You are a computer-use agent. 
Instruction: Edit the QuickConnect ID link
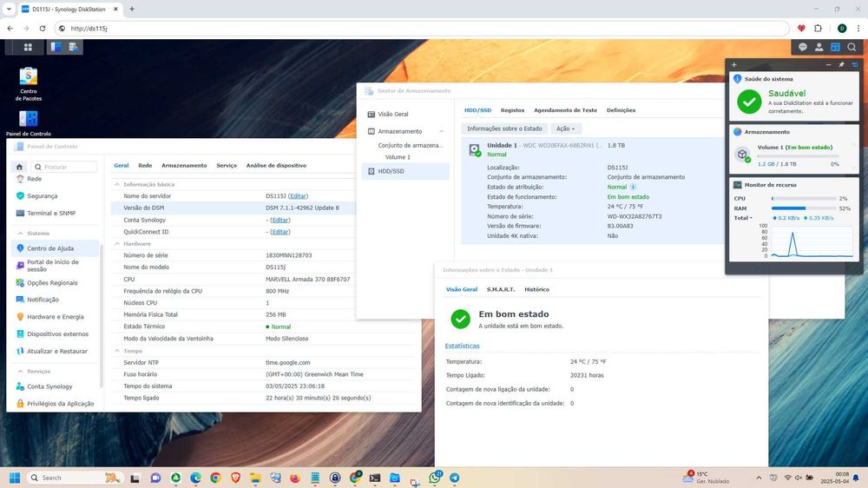pyautogui.click(x=280, y=232)
